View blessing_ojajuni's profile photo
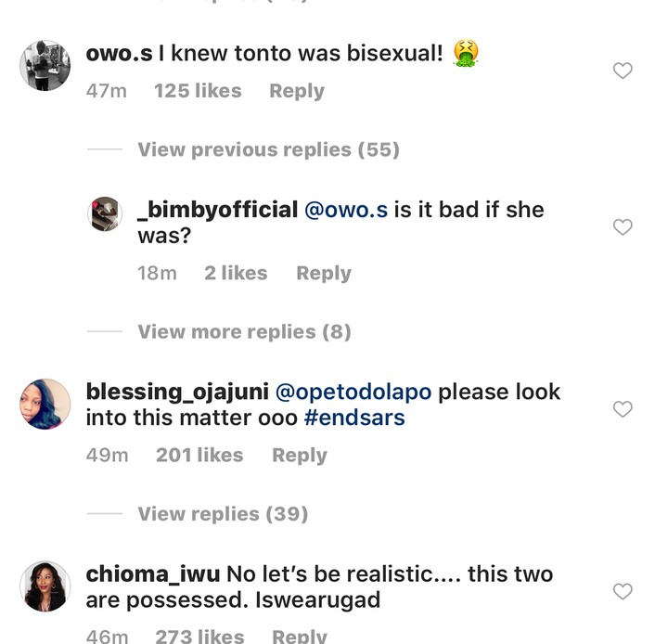 (45, 405)
